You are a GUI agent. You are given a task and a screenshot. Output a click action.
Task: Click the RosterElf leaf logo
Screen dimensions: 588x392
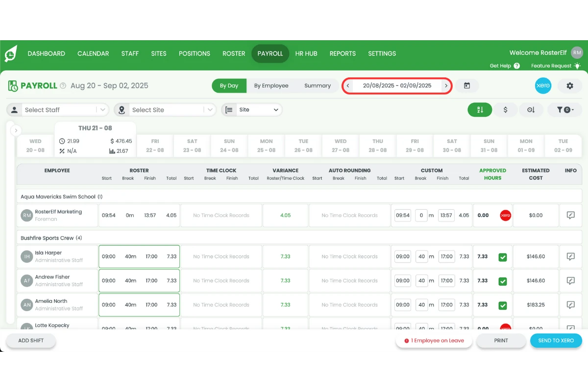point(11,53)
